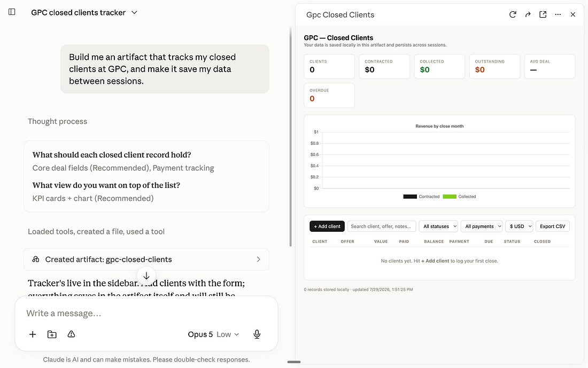Open the artifact more options menu
This screenshot has height=368, width=588.
558,14
